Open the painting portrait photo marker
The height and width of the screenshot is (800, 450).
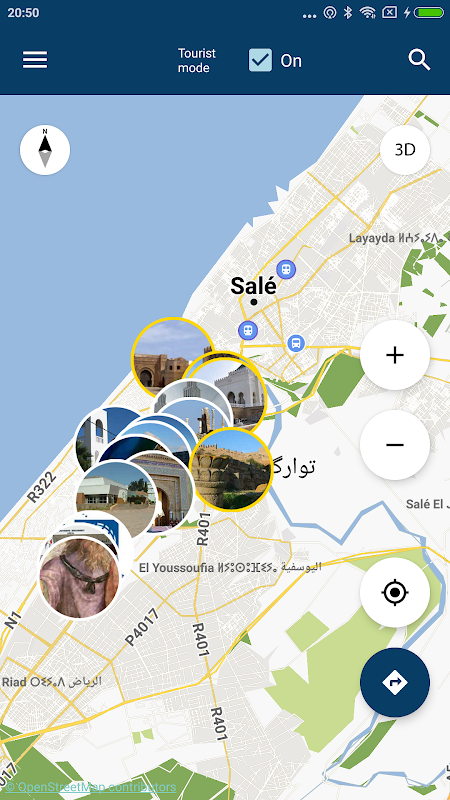79,578
